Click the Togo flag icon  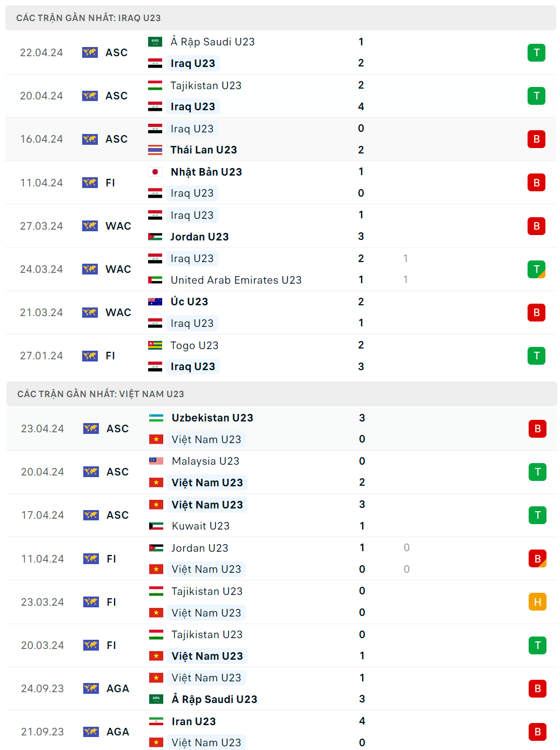coord(155,345)
